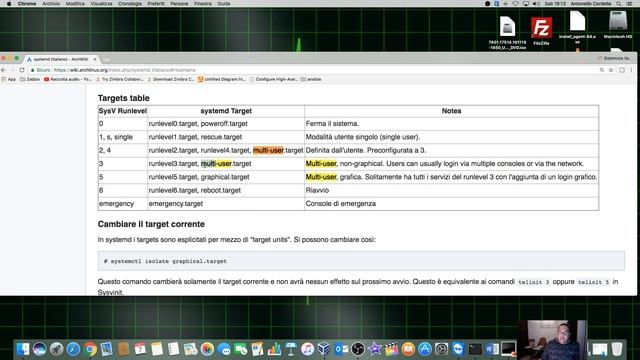Open Numbers bar-chart icon in Dock

(274, 349)
